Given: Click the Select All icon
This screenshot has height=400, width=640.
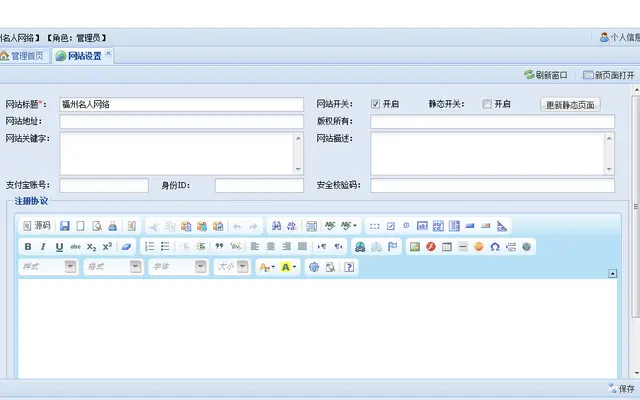Looking at the screenshot, I should pos(311,226).
